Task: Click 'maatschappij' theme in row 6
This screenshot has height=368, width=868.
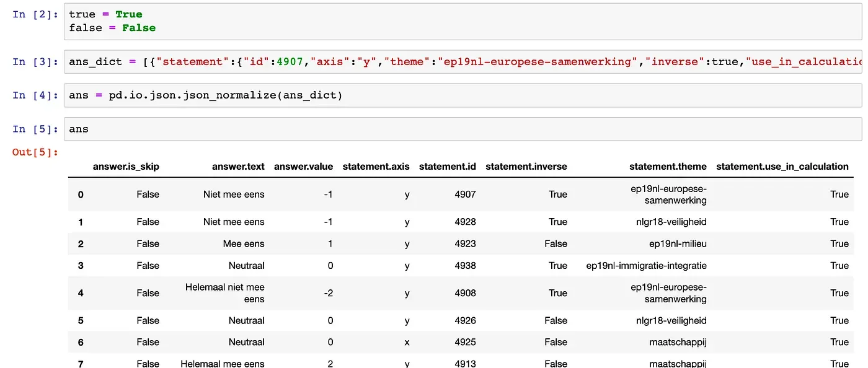Action: [678, 342]
